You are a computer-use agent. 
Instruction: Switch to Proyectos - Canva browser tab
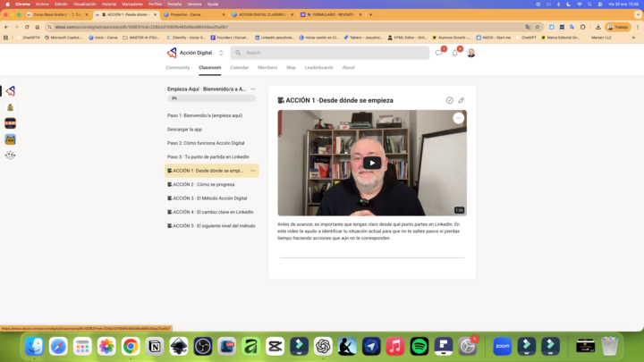point(194,14)
